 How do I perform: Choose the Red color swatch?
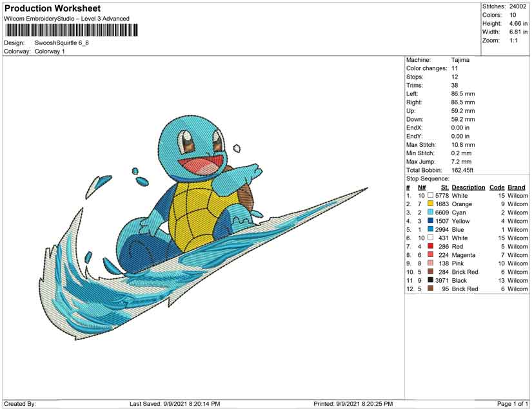[431, 246]
